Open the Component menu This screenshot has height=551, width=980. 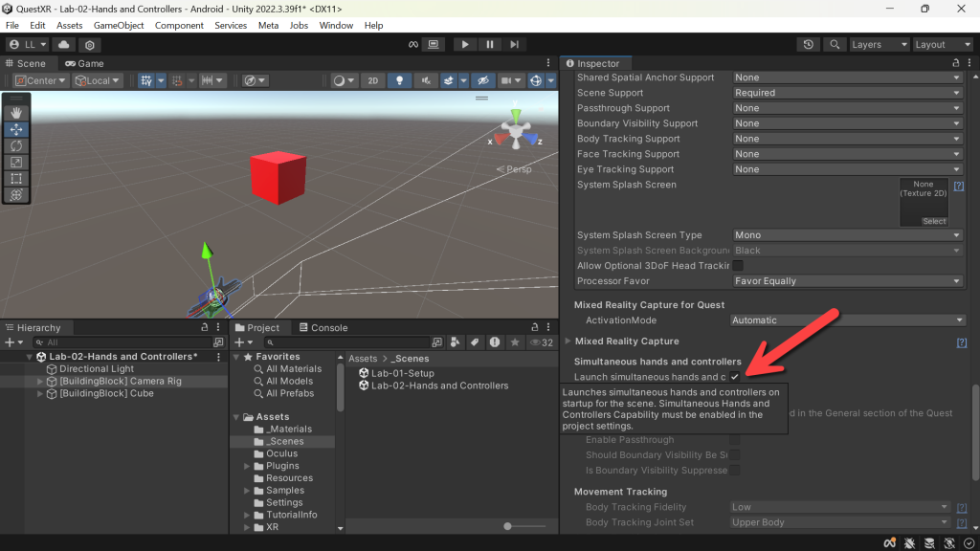[x=179, y=26]
